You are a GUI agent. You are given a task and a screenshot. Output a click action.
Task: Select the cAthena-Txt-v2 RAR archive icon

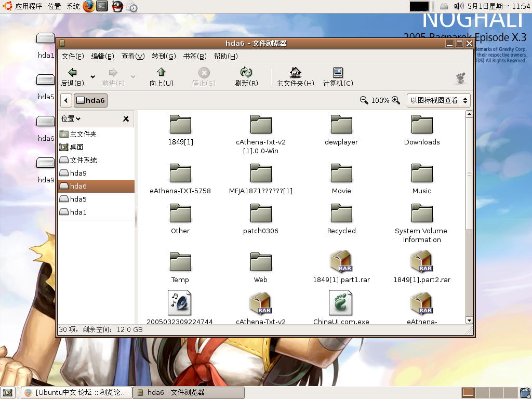[x=261, y=303]
